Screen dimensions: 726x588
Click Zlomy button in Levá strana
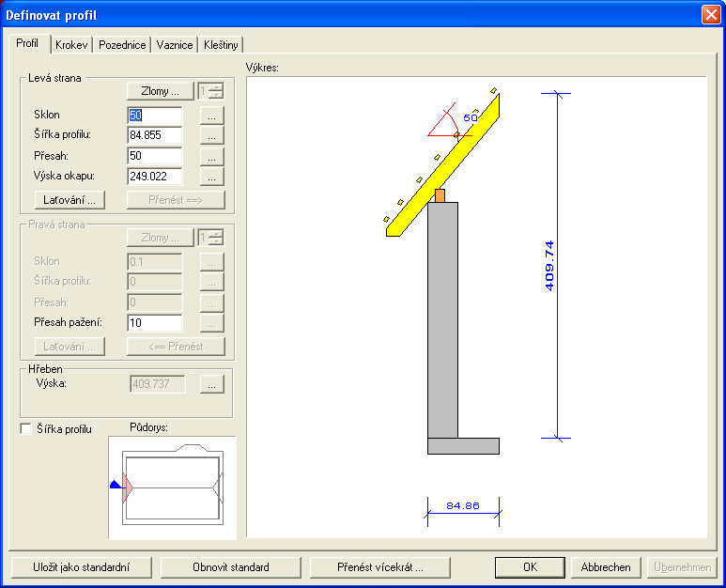[x=161, y=91]
